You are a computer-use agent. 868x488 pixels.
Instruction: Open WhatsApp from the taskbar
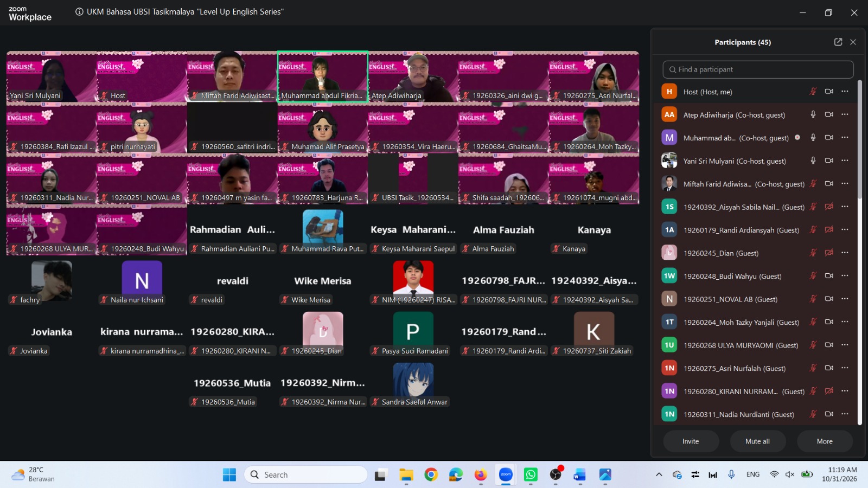[531, 475]
